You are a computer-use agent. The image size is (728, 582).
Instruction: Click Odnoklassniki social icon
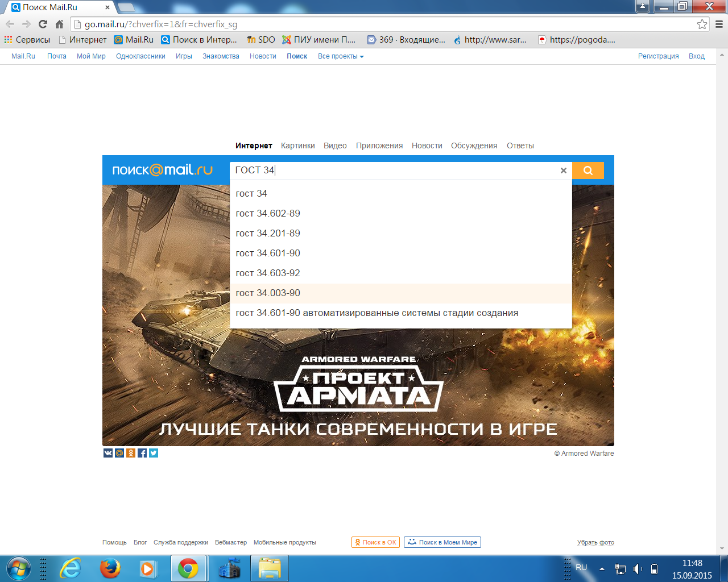(131, 453)
